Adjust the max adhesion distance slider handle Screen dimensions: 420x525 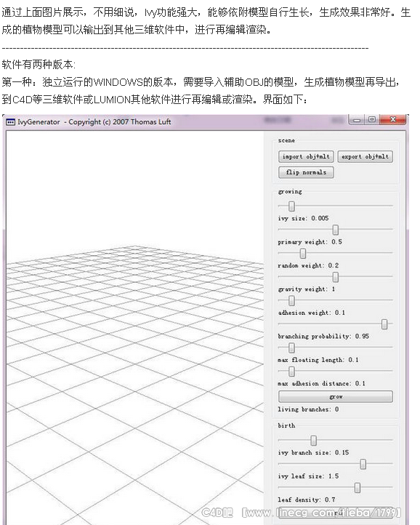pyautogui.click(x=291, y=372)
